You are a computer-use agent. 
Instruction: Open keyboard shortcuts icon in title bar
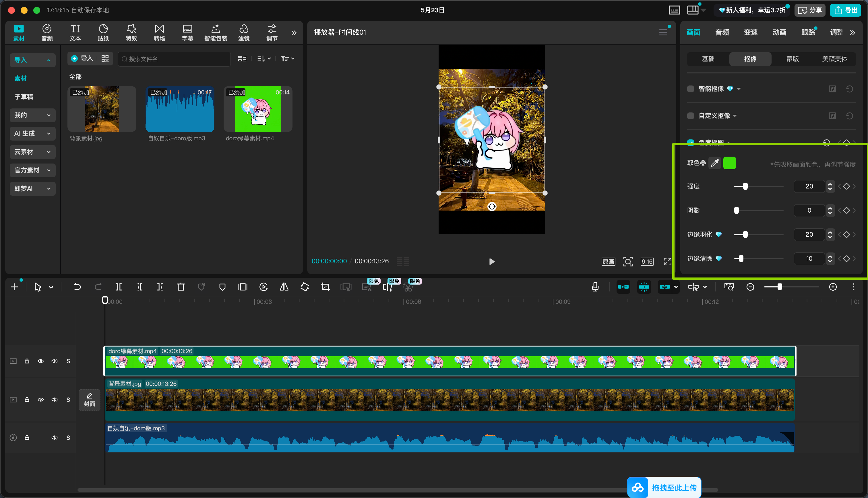(674, 10)
